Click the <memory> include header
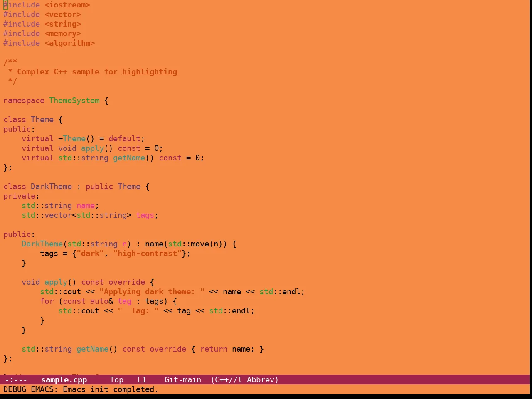Screen dimensions: 532x399 63,34
